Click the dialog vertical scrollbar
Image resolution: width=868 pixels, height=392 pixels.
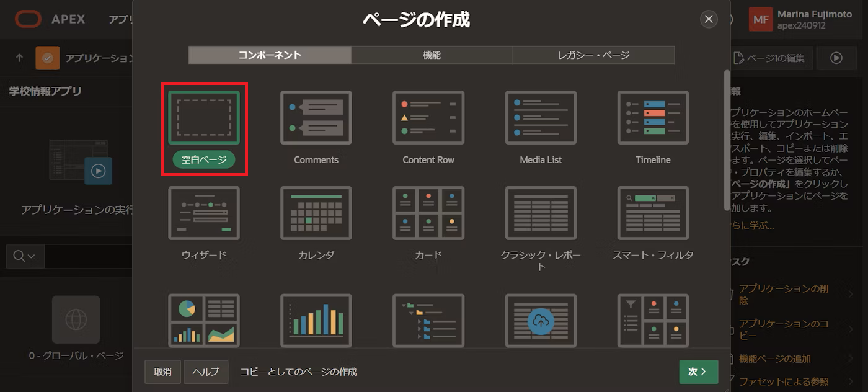(727, 140)
